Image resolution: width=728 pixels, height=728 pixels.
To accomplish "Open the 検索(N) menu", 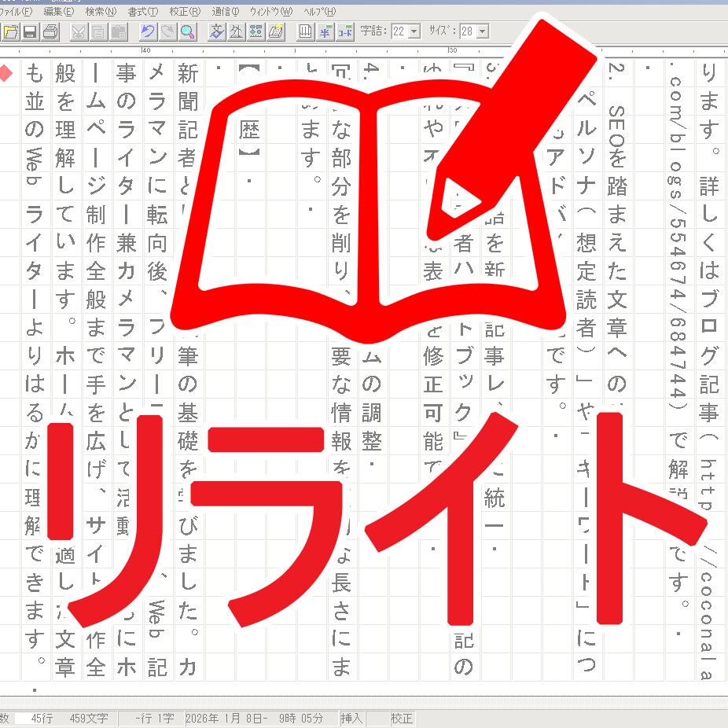I will click(x=101, y=12).
